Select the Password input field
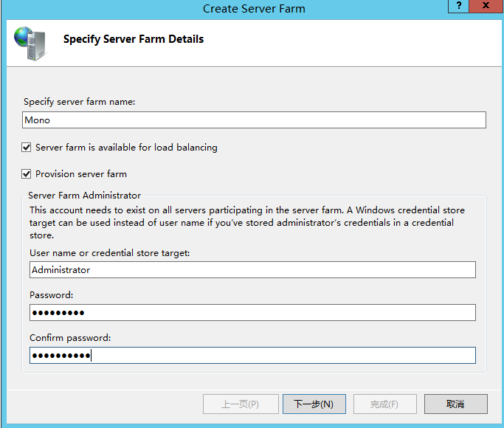This screenshot has width=504, height=428. (x=252, y=313)
